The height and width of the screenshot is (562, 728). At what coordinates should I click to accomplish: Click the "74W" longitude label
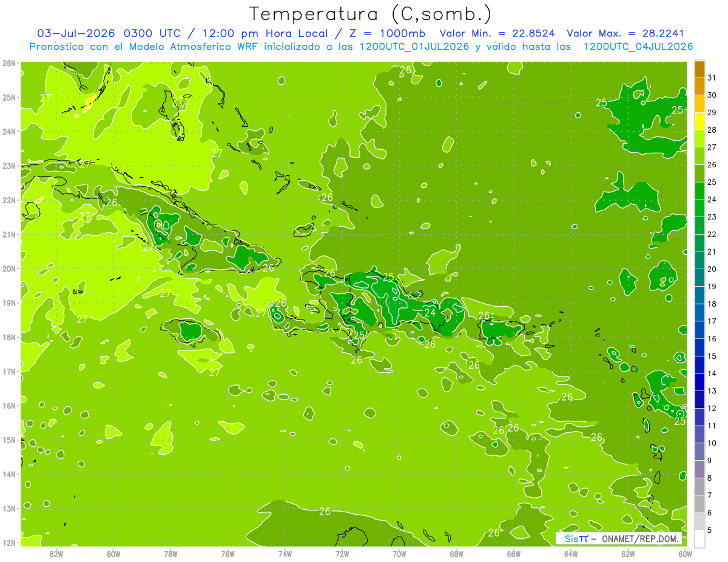[x=285, y=554]
